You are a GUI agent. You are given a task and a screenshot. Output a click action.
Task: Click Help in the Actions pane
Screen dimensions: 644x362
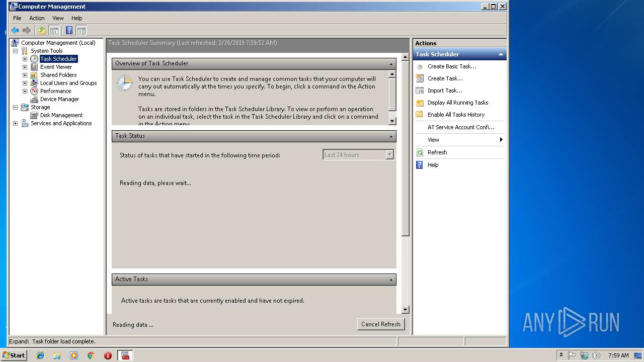point(433,165)
